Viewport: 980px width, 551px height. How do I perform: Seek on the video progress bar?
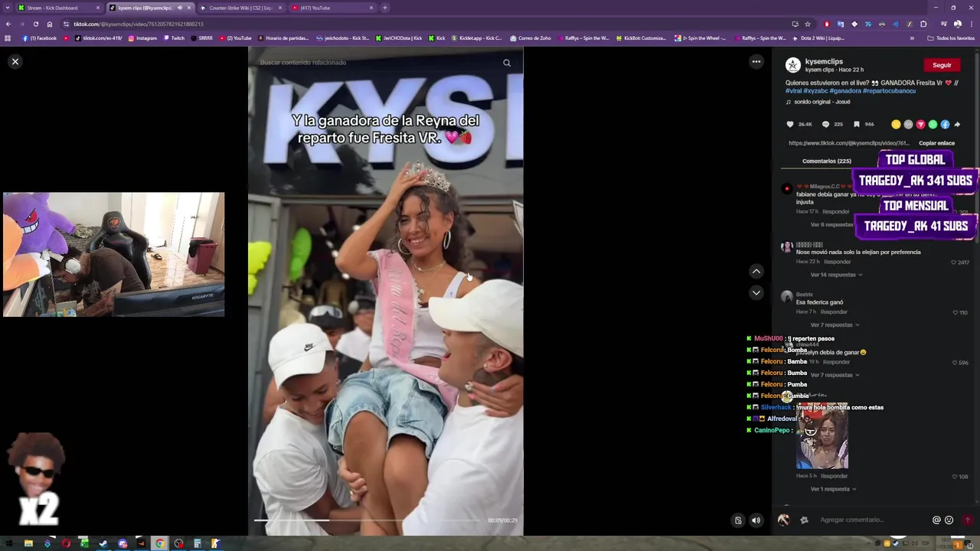click(367, 520)
